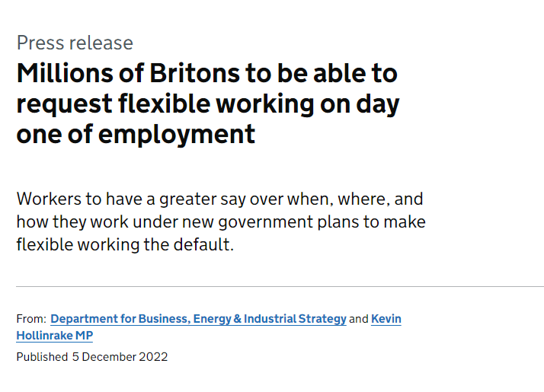544x392 pixels.
Task: Click the summary line starting 'how they work under'
Action: click(x=221, y=222)
